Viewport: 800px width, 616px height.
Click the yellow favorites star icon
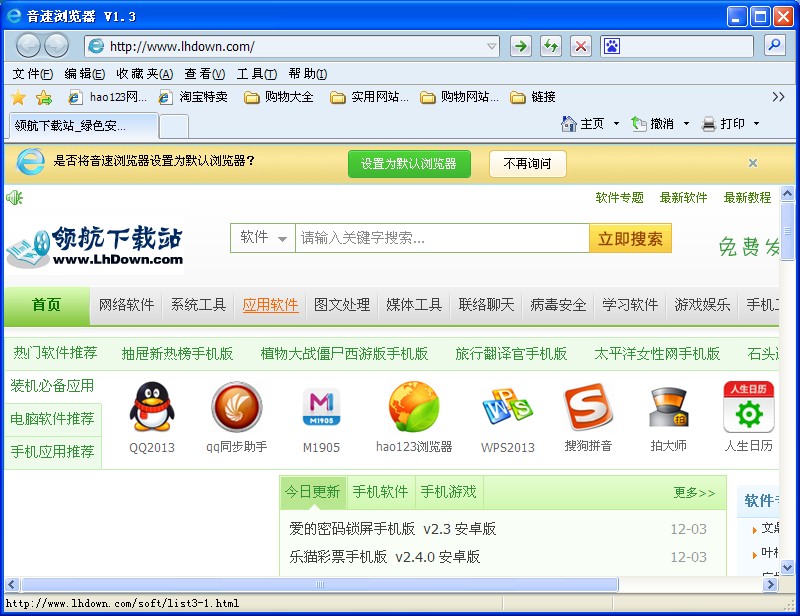pyautogui.click(x=18, y=97)
